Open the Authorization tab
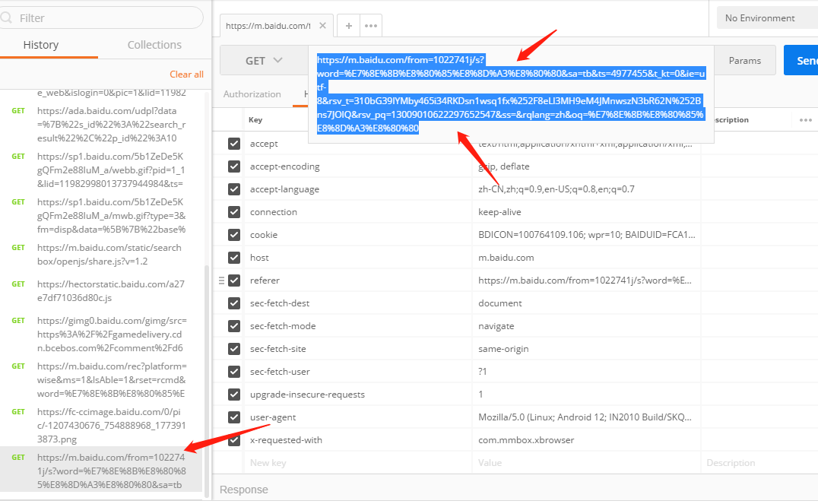Viewport: 818px width, 504px height. [x=252, y=94]
